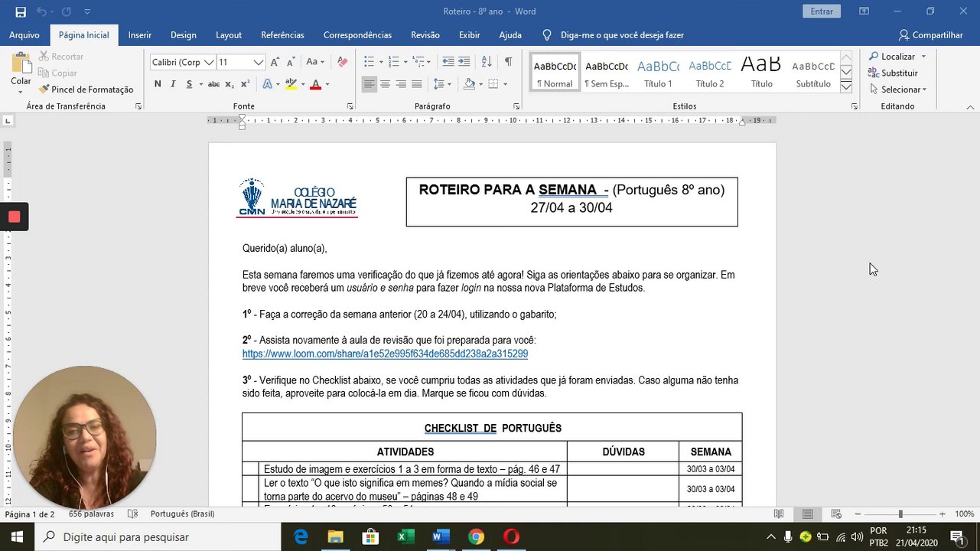Sort the selection alphabetically
This screenshot has height=551, width=980.
487,62
